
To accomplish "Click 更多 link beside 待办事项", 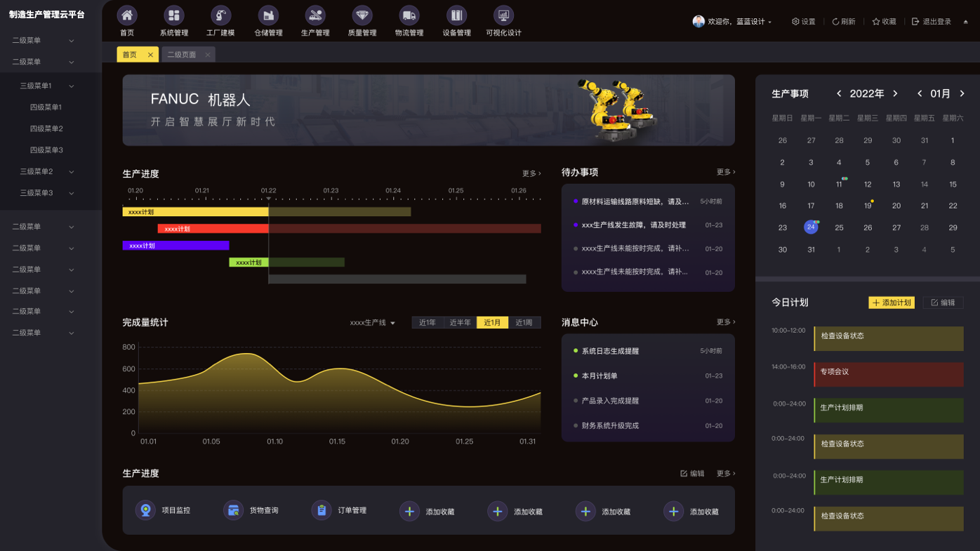I will [725, 172].
